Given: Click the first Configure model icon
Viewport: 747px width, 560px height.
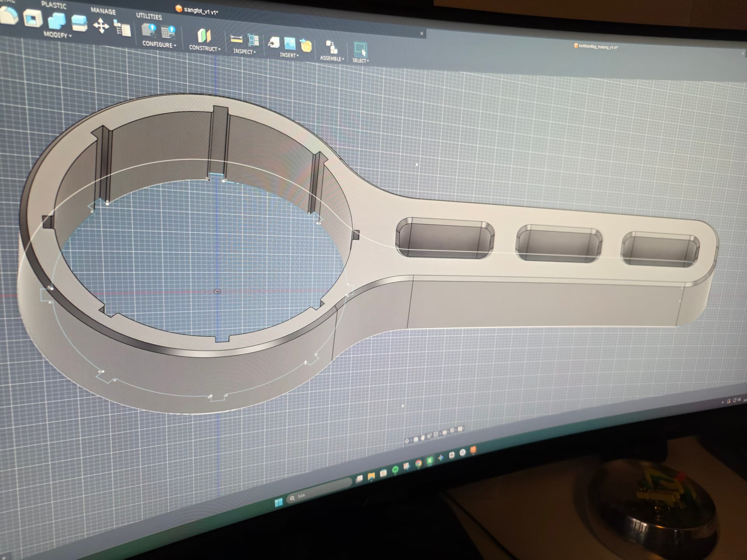Looking at the screenshot, I should [149, 30].
